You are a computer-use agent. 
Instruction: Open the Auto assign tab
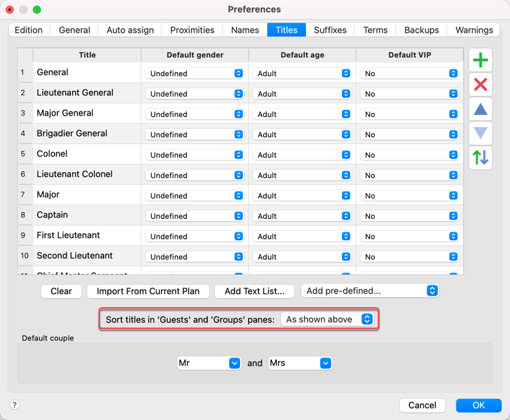click(130, 30)
